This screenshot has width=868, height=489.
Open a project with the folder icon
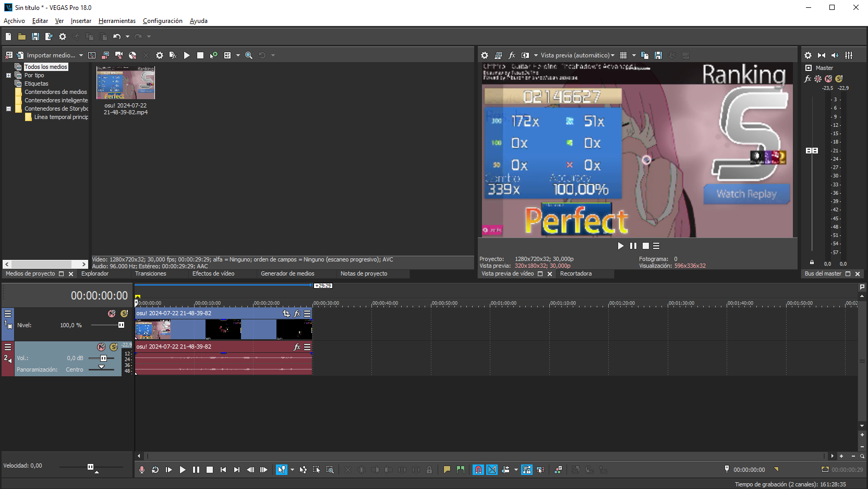pyautogui.click(x=22, y=37)
